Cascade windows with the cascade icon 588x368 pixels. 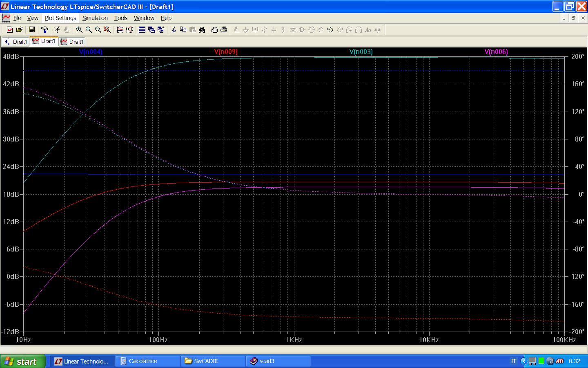[151, 29]
